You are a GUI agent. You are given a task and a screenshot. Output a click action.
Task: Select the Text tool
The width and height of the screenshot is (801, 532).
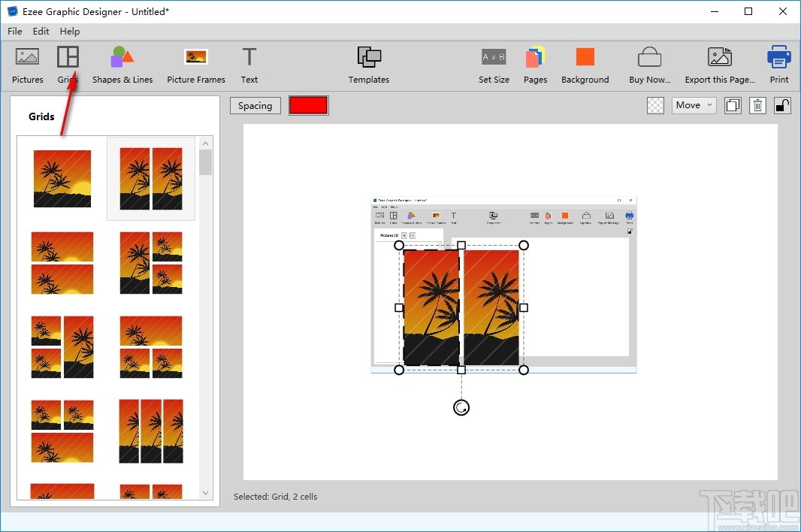249,65
